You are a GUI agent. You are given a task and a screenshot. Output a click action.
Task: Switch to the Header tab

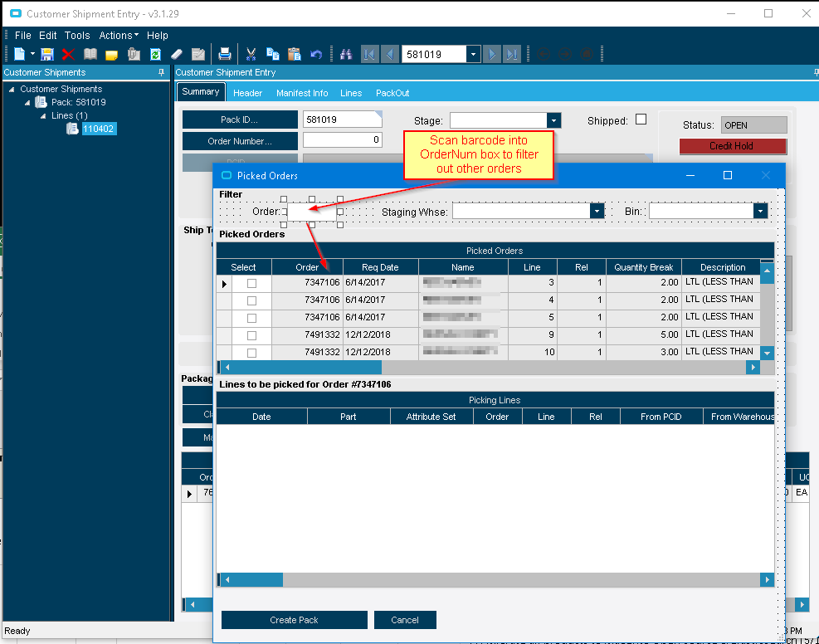point(247,93)
